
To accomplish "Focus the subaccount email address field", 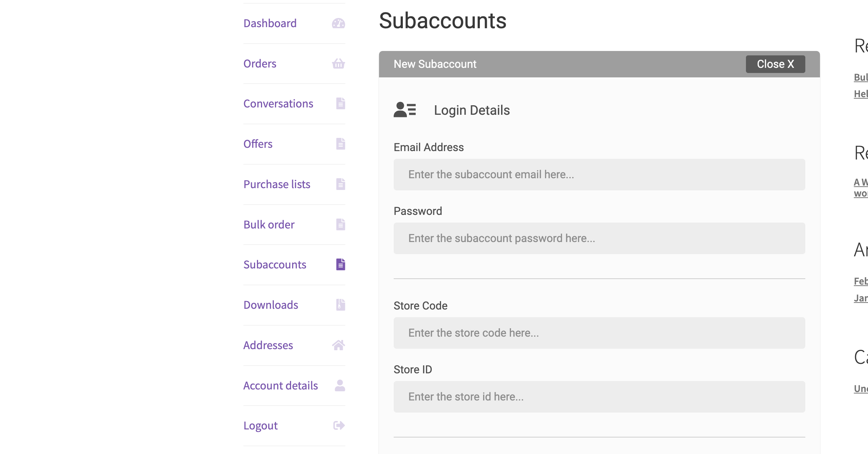I will pos(599,175).
